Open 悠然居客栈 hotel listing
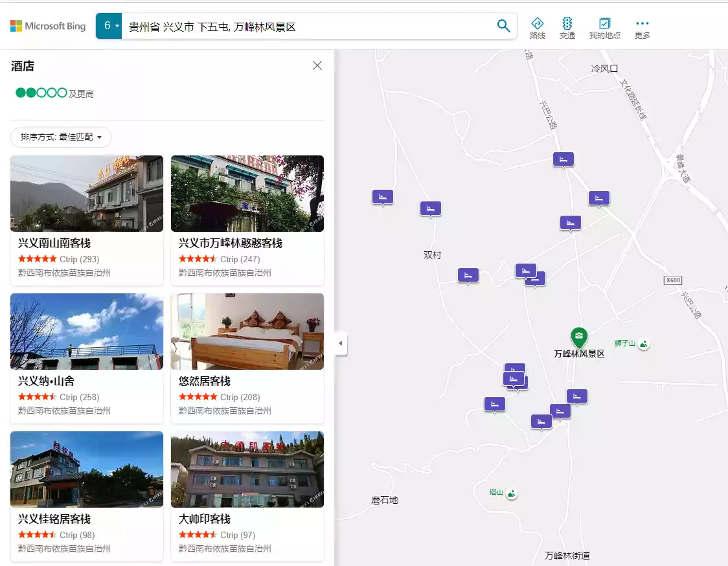728x566 pixels. [x=205, y=381]
